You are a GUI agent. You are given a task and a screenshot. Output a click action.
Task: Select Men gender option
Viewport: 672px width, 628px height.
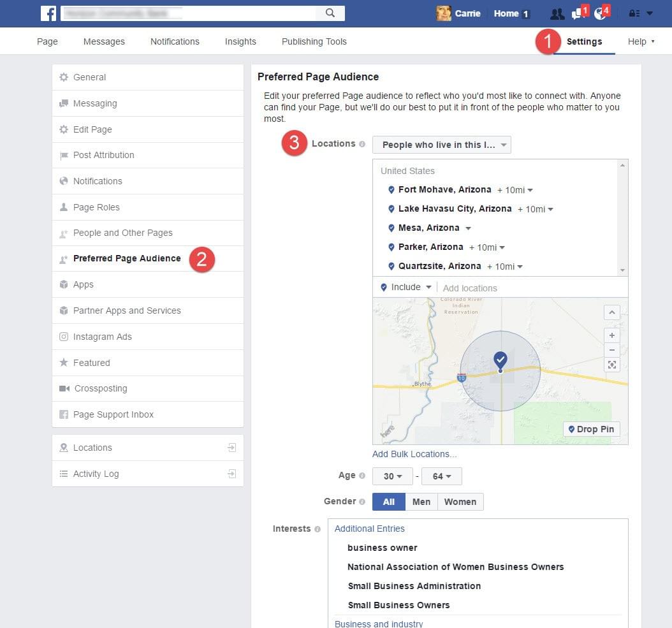click(421, 502)
